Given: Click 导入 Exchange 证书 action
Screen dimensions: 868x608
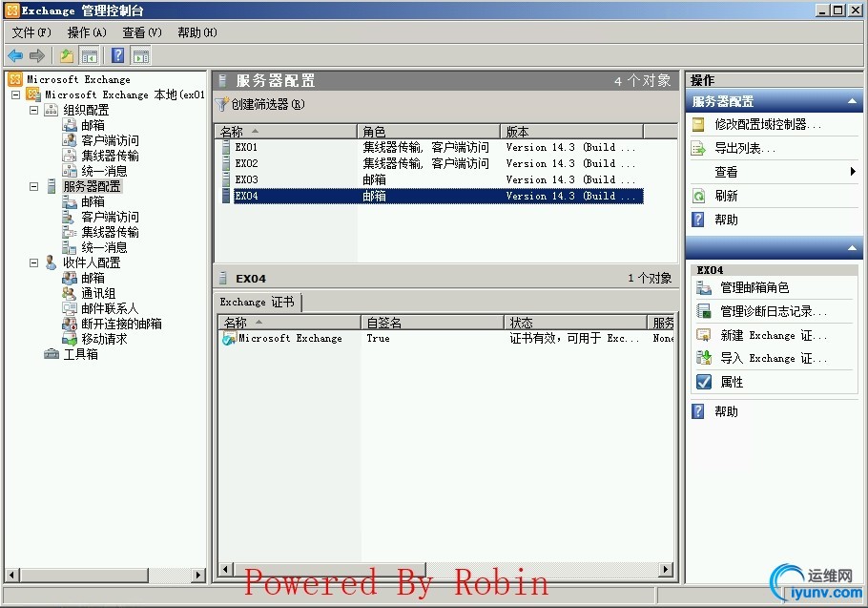Looking at the screenshot, I should pyautogui.click(x=774, y=358).
